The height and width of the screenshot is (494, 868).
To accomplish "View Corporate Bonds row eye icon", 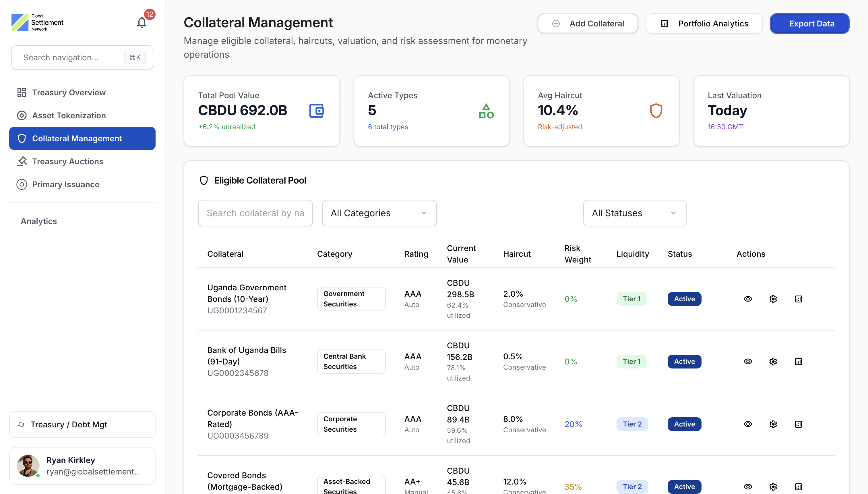I will pyautogui.click(x=748, y=424).
